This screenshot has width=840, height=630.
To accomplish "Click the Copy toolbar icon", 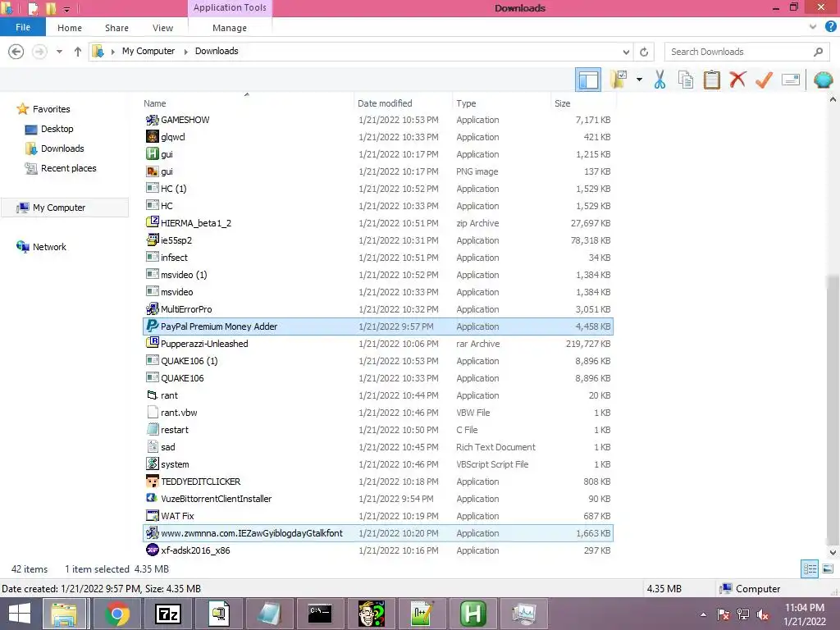I will pyautogui.click(x=686, y=80).
